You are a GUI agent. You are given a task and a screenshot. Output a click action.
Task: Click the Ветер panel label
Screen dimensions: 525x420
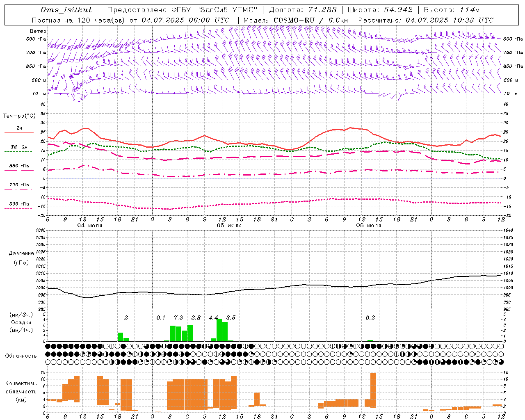click(x=38, y=31)
